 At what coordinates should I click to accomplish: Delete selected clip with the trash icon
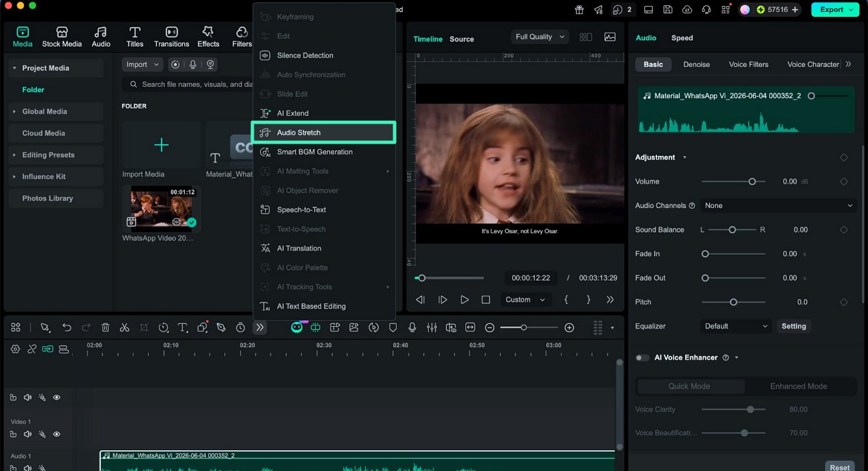point(105,327)
